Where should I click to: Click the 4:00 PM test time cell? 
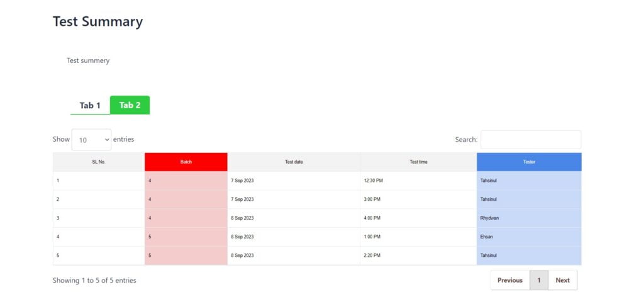(418, 218)
